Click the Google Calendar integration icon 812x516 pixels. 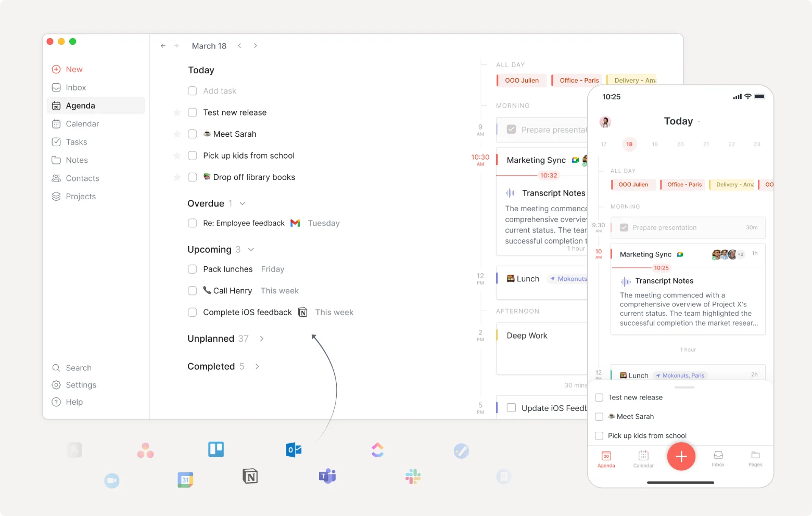click(x=185, y=480)
